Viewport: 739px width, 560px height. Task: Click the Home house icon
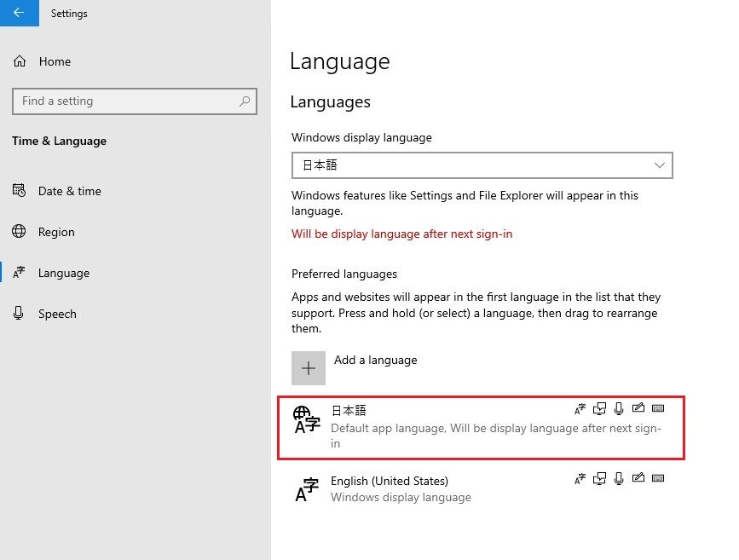(20, 61)
